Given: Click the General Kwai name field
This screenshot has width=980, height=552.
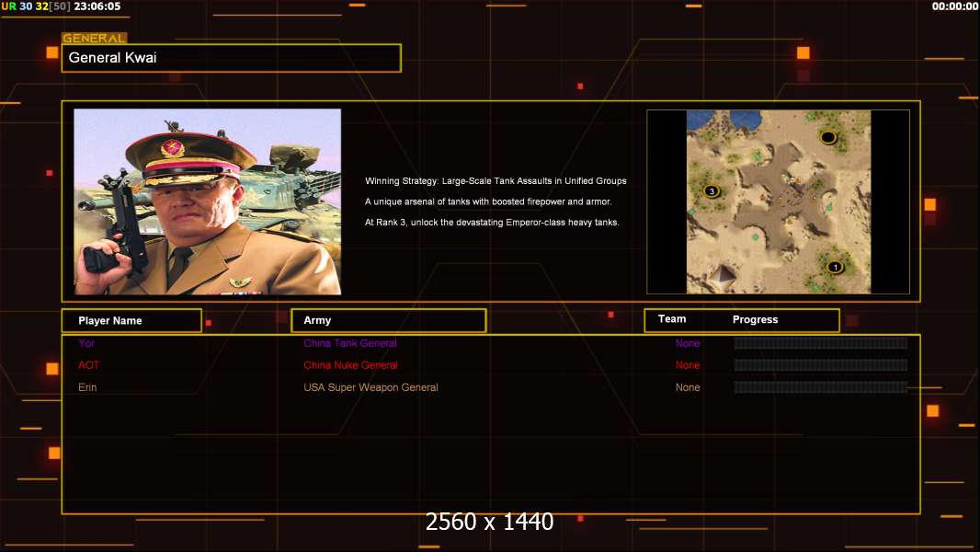Looking at the screenshot, I should pos(231,58).
